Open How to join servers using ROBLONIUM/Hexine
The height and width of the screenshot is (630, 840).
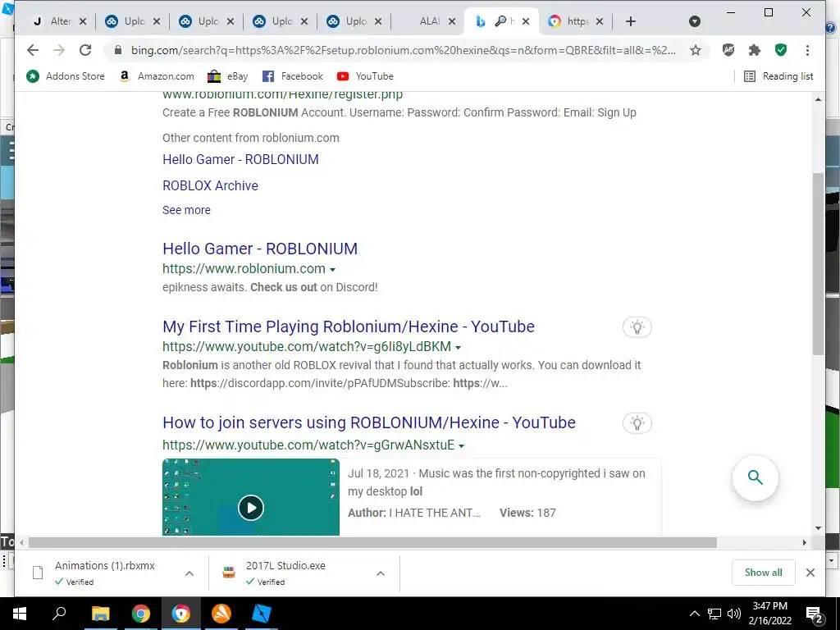point(368,422)
